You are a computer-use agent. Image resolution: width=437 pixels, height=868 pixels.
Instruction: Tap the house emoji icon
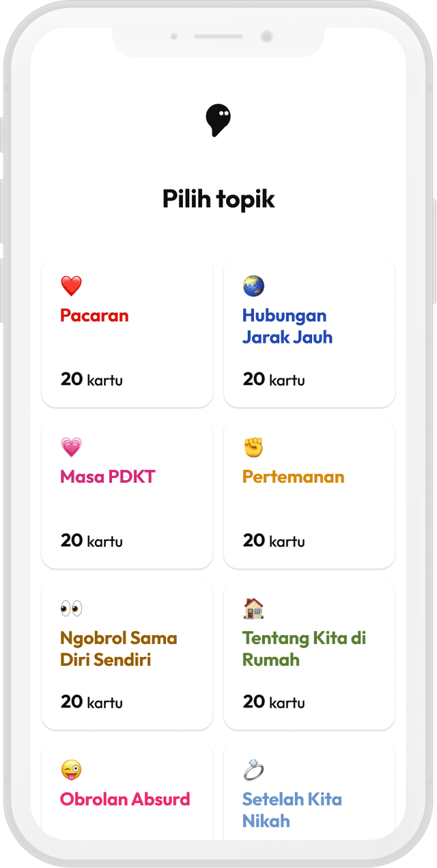click(x=253, y=608)
